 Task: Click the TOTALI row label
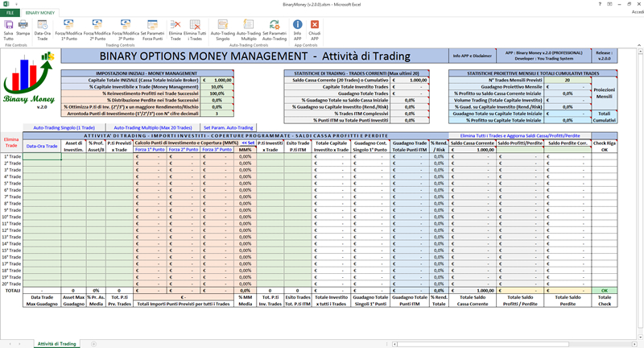pyautogui.click(x=11, y=291)
